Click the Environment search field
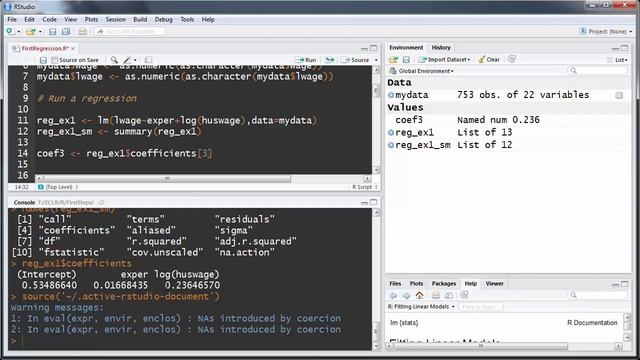 point(597,71)
